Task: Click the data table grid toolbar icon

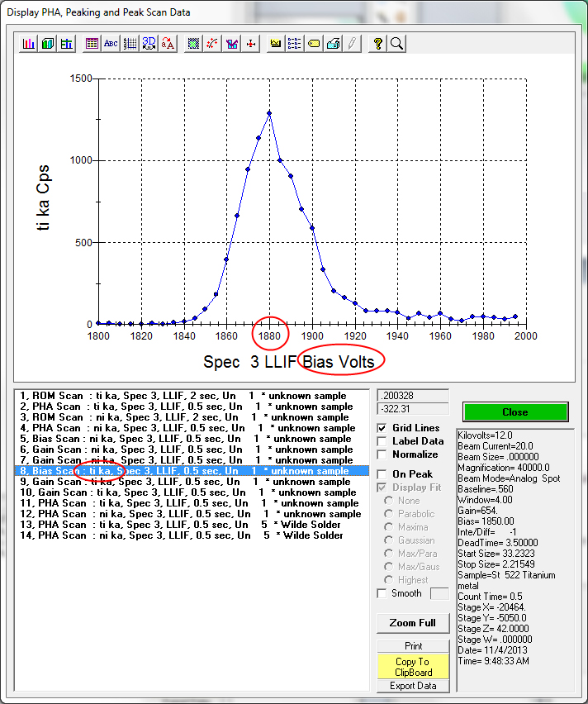Action: (x=92, y=44)
